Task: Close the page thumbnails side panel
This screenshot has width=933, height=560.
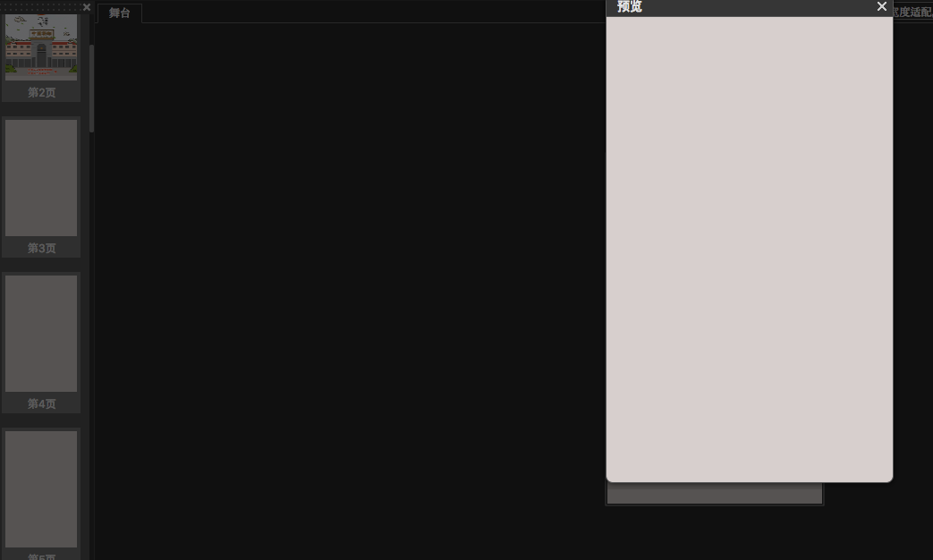Action: 87,7
